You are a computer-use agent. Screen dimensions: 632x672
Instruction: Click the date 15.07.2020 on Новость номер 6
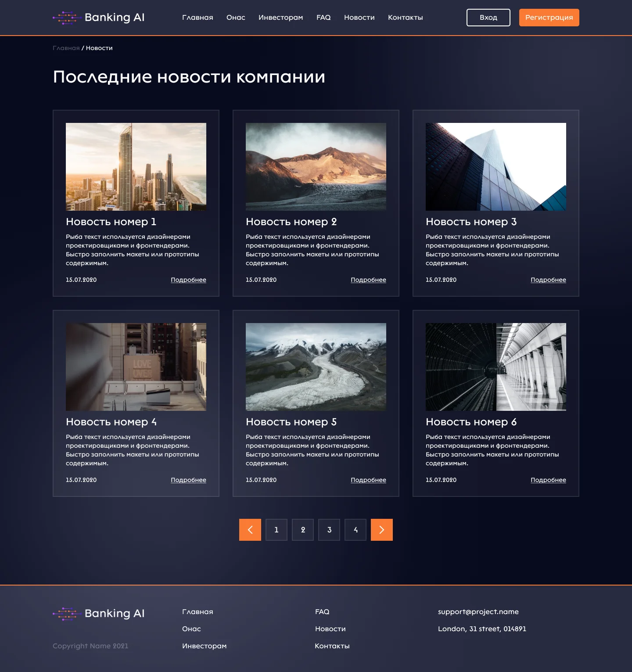pyautogui.click(x=441, y=480)
